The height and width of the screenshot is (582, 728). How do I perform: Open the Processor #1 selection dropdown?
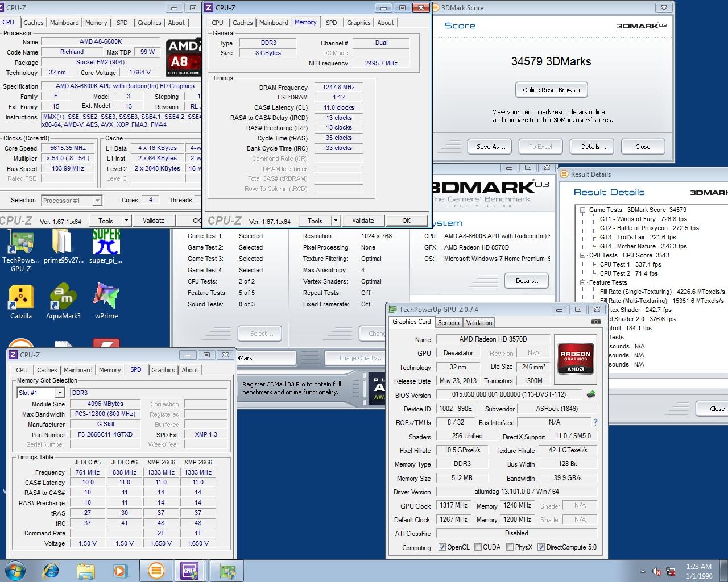(97, 200)
